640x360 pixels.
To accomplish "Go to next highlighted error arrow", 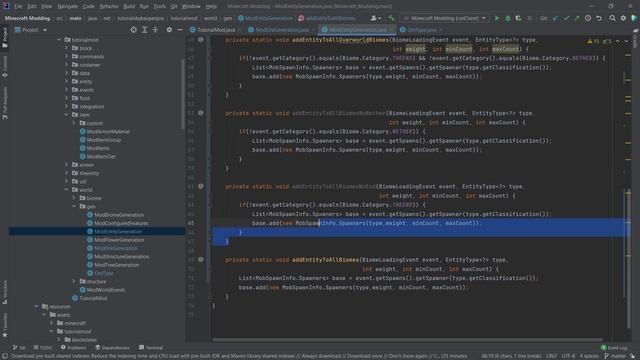I will [627, 41].
